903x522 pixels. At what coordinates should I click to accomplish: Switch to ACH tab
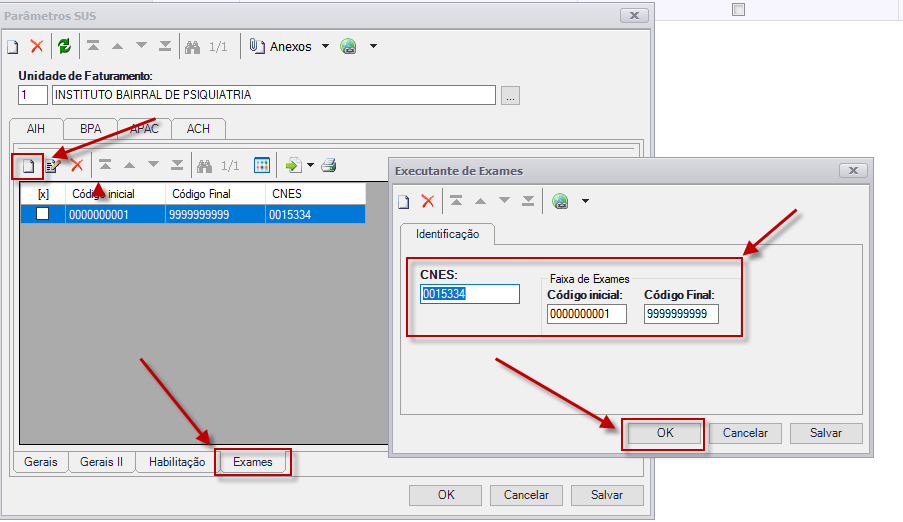tap(198, 128)
